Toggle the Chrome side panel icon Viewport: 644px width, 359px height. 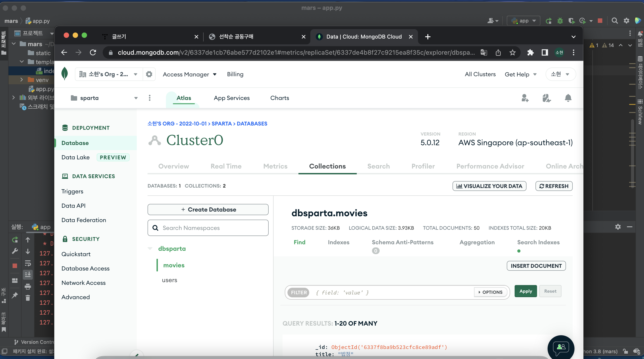click(x=545, y=52)
